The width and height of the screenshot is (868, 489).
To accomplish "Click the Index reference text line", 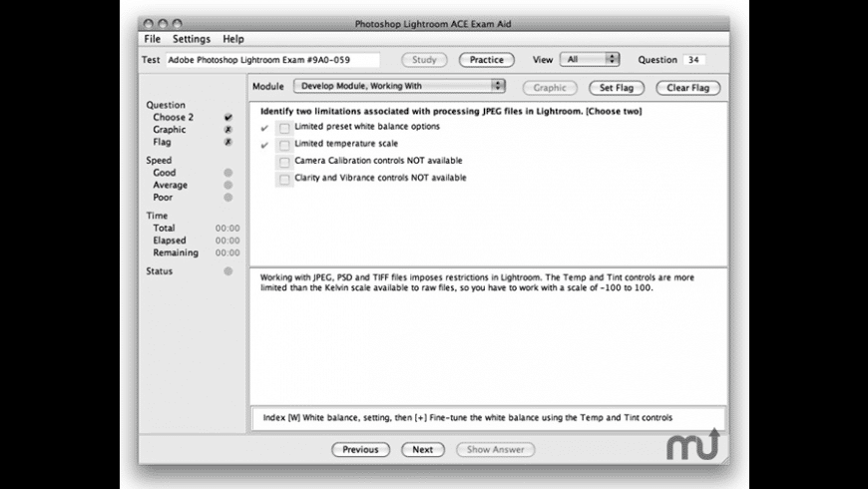I will [x=468, y=417].
